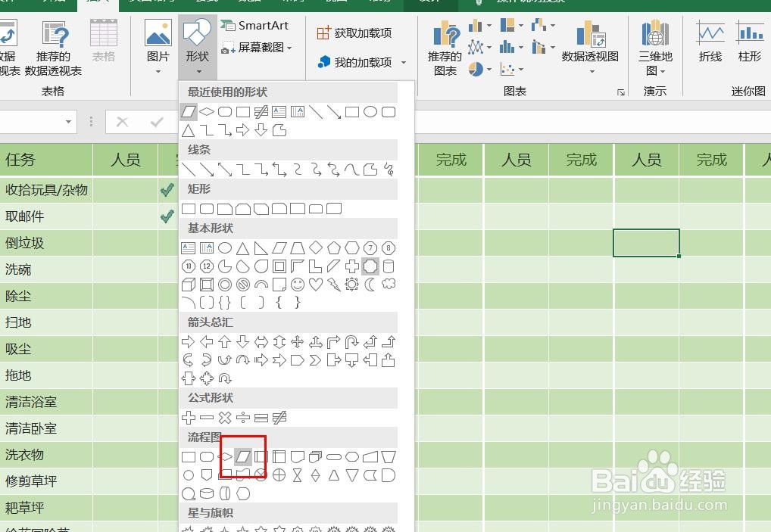
Task: Select the 洗碗 task cell
Action: [46, 269]
